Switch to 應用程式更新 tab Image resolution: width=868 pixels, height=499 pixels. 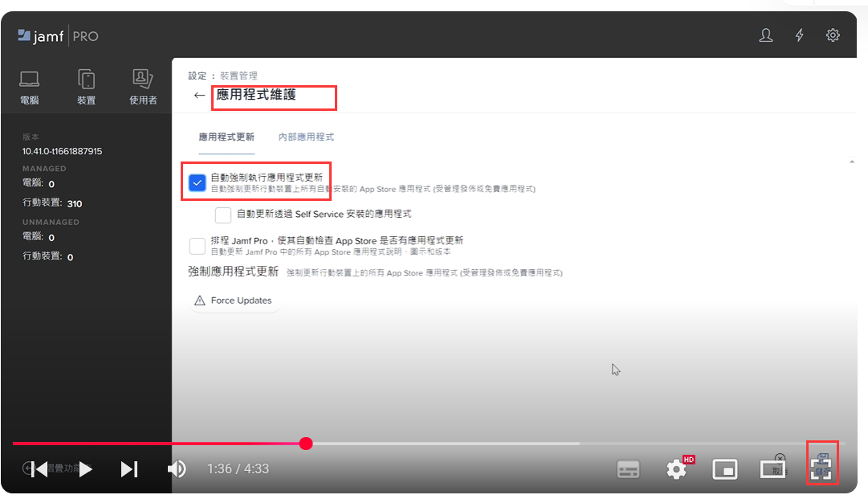[x=226, y=137]
